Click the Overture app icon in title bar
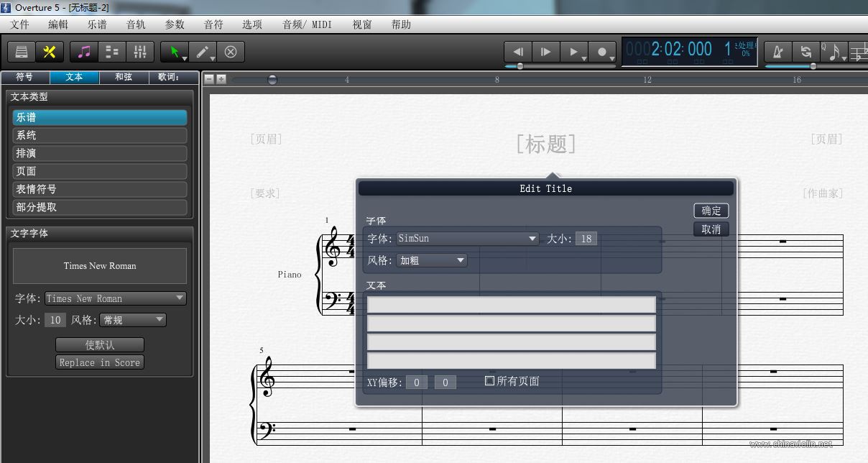 tap(7, 6)
